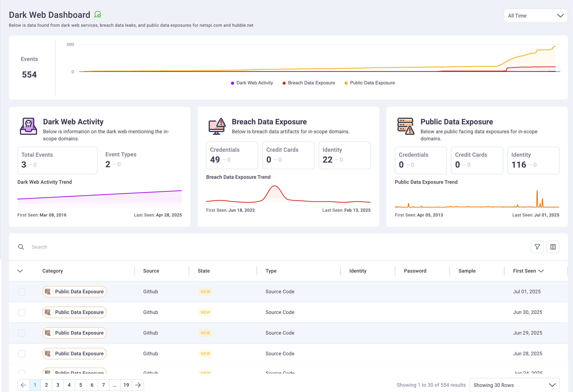
Task: Click category icon in Jun 28, 2025 row
Action: pos(48,354)
